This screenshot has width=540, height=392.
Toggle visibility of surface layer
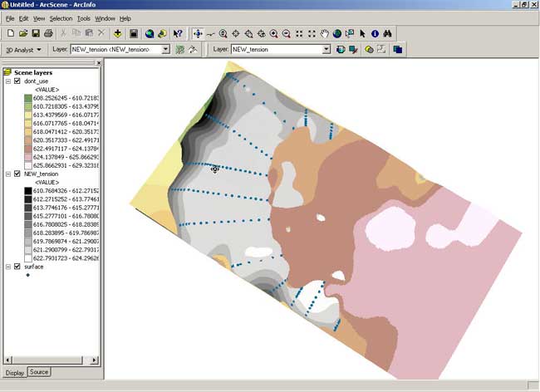tap(17, 267)
